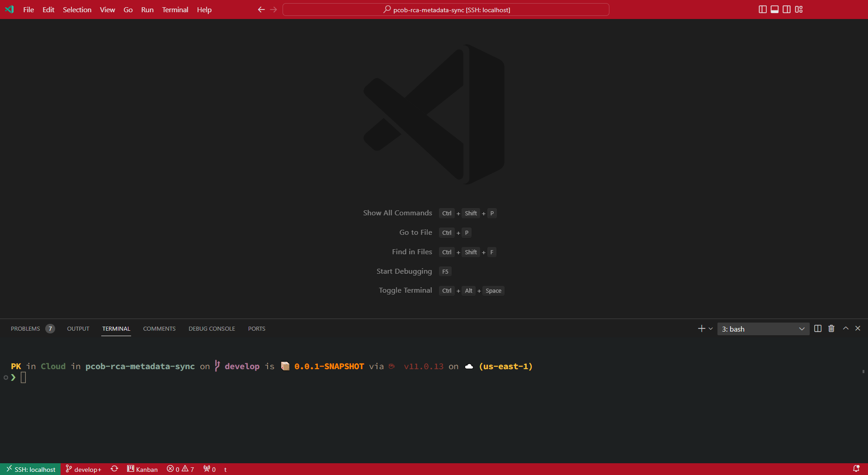
Task: Open the Terminal menu
Action: (x=175, y=9)
